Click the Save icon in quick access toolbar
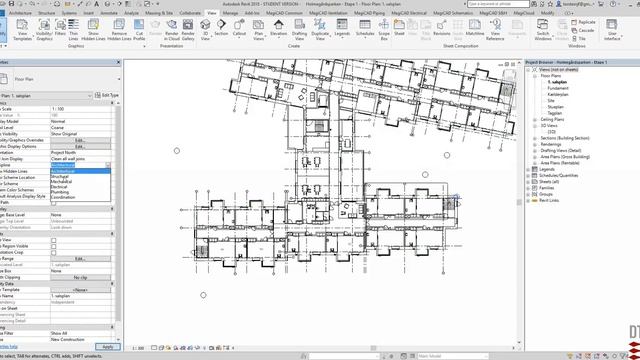 coord(11,4)
